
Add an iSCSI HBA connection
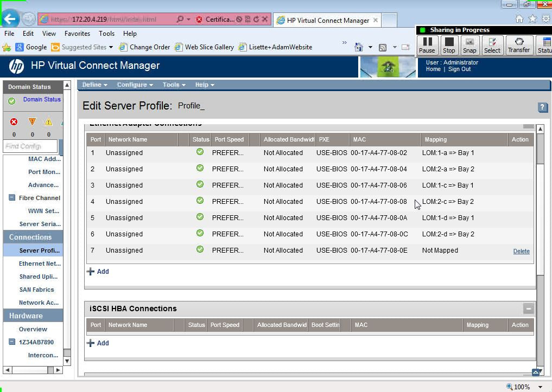98,343
